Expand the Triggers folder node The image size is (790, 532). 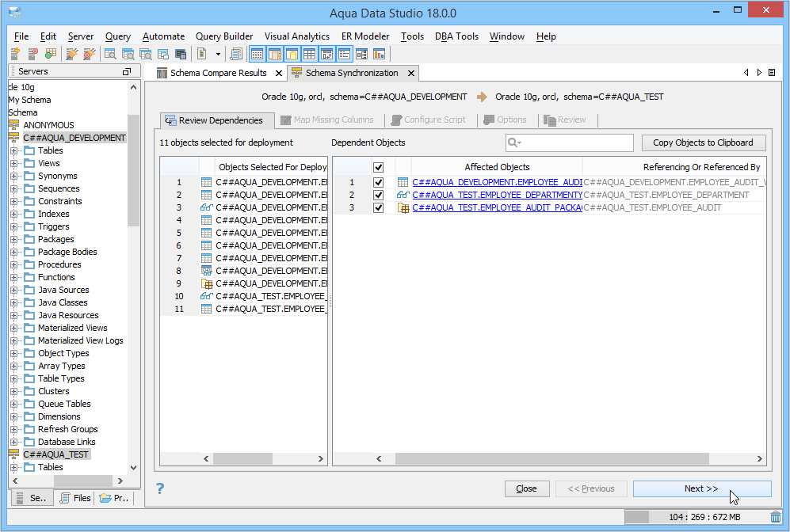pos(13,226)
